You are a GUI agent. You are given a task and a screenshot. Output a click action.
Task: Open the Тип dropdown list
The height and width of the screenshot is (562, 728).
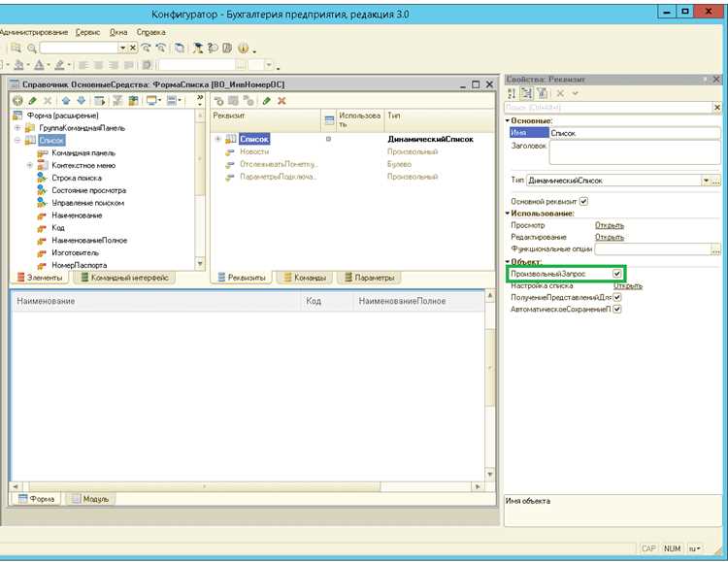click(x=707, y=181)
